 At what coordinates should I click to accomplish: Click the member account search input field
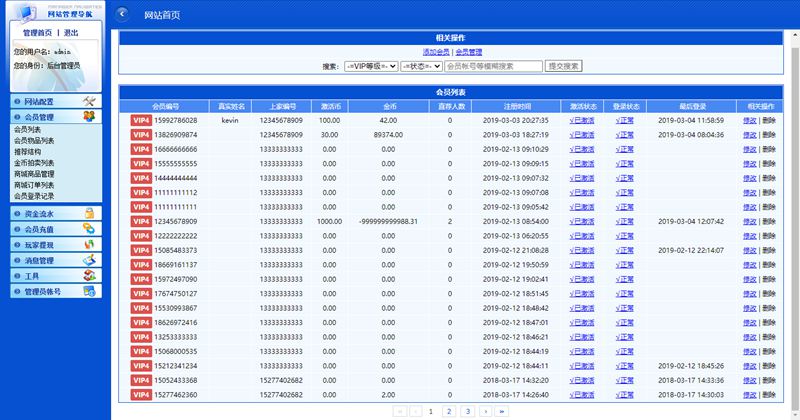click(492, 67)
